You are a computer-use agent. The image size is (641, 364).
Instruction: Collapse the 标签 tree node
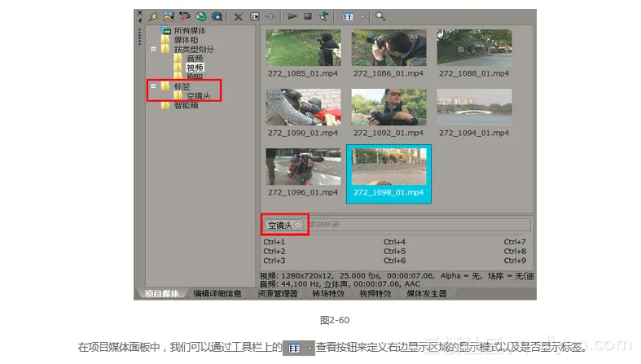pos(153,86)
